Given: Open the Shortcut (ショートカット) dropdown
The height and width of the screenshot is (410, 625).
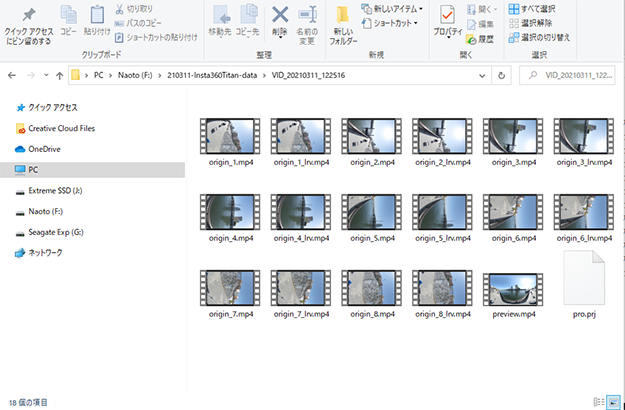Looking at the screenshot, I should (392, 23).
